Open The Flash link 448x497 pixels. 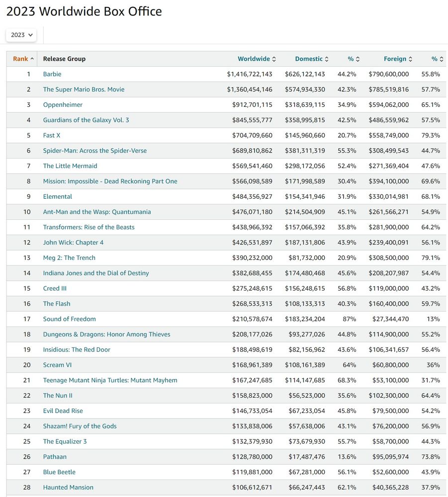(x=57, y=304)
